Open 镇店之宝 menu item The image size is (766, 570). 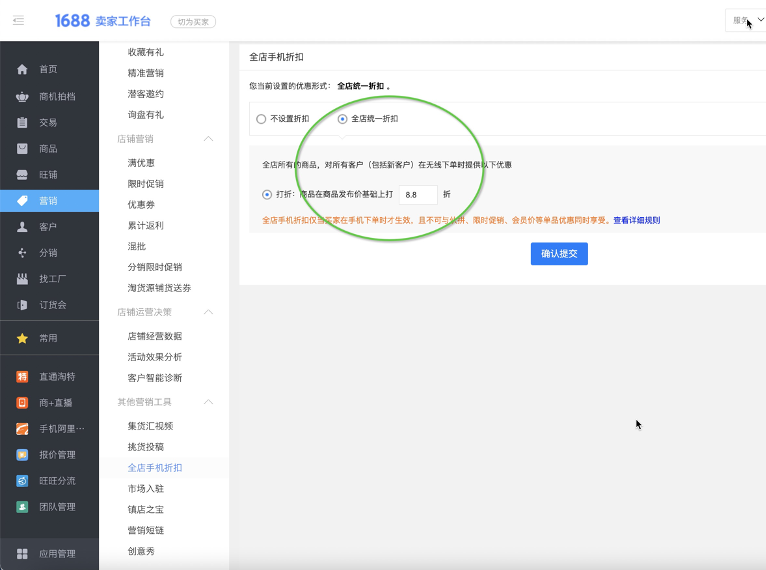point(146,509)
